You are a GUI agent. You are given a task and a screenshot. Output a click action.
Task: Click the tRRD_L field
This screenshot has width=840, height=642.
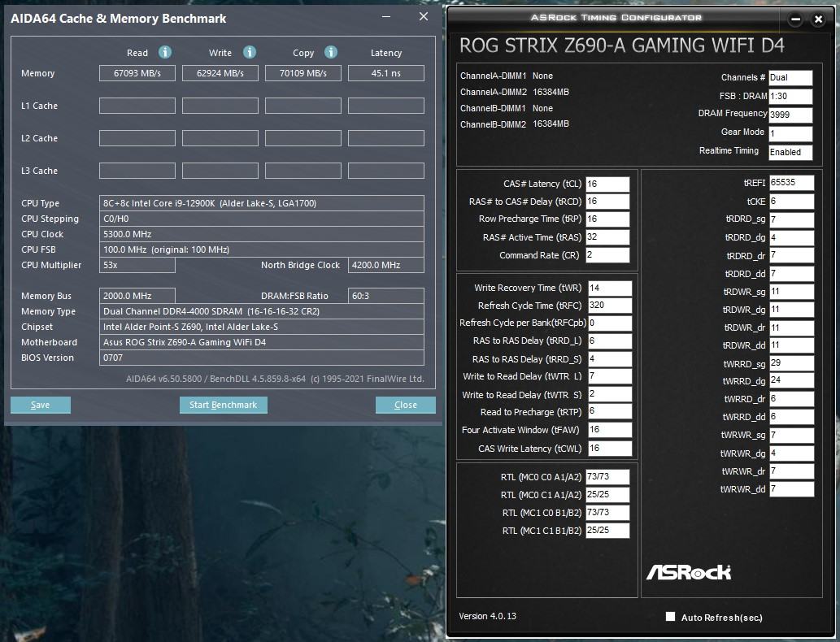click(x=610, y=341)
